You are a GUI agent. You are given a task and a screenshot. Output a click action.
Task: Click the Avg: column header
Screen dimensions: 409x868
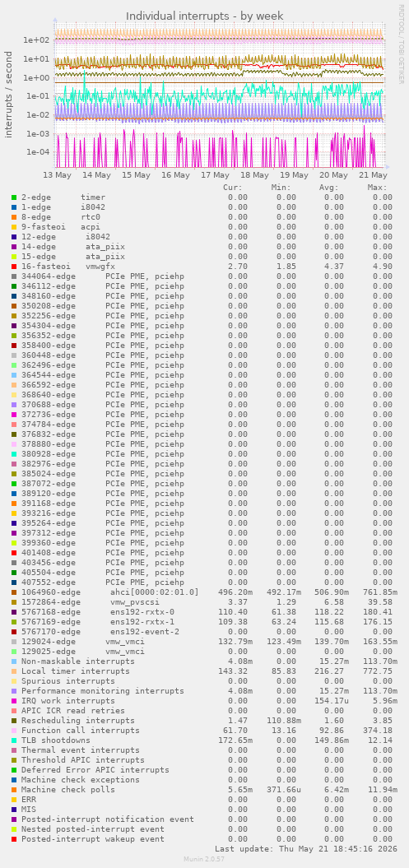pos(328,187)
